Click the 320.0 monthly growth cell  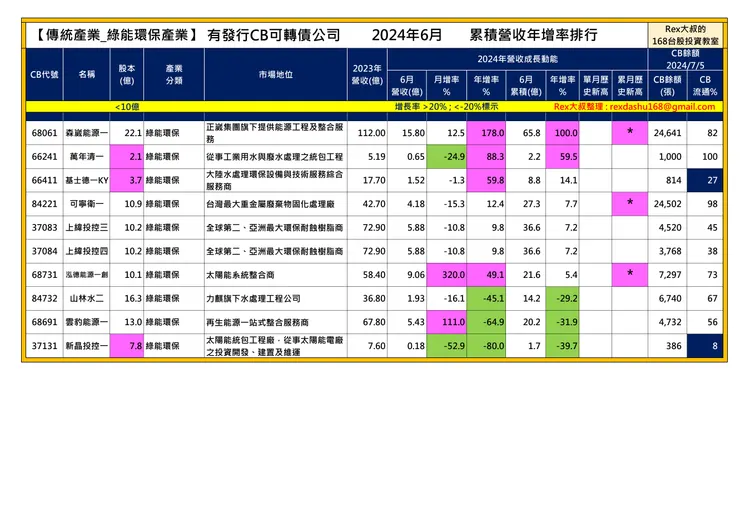[446, 275]
